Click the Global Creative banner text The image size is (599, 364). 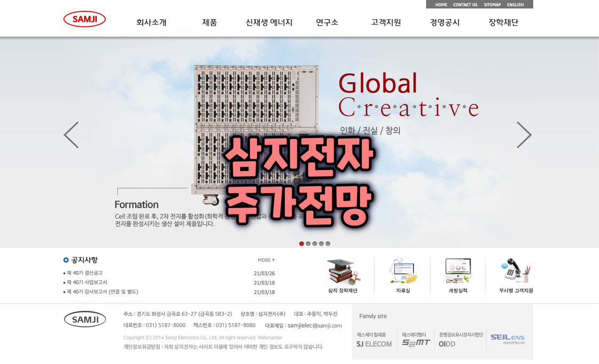(408, 94)
